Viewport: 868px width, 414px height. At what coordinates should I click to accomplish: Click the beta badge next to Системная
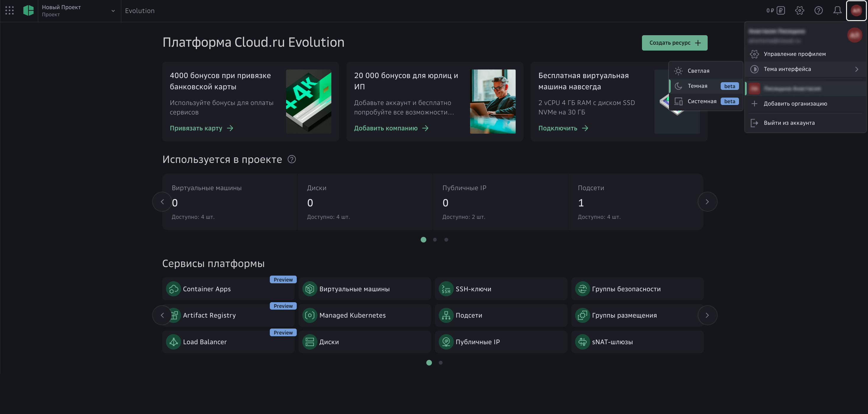pos(730,101)
